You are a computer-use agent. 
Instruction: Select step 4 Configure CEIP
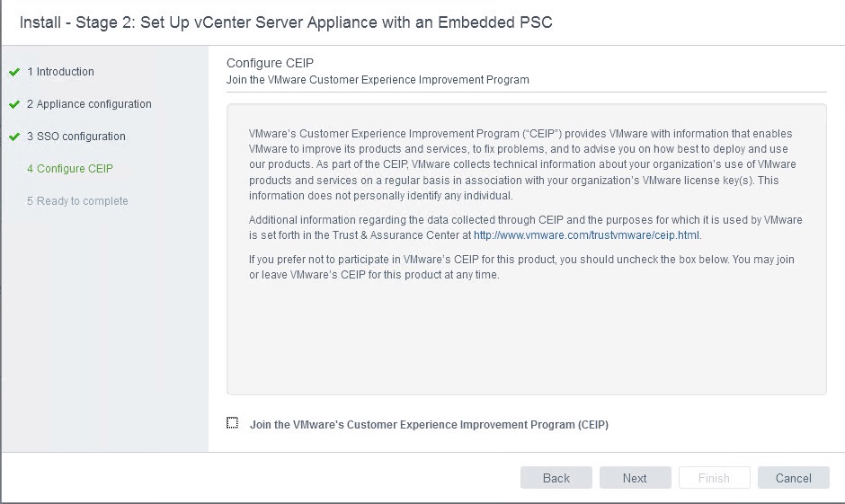tap(70, 169)
